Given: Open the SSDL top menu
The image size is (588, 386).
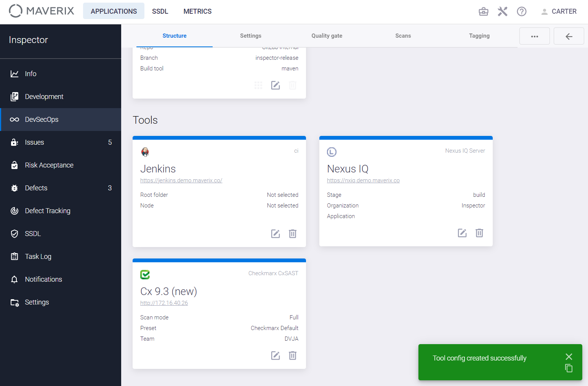Looking at the screenshot, I should pos(160,11).
